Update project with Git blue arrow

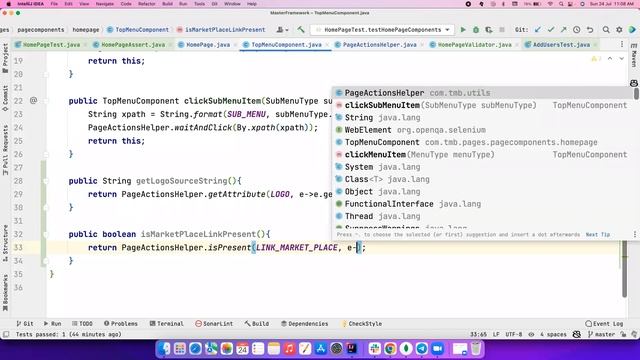(x=538, y=30)
